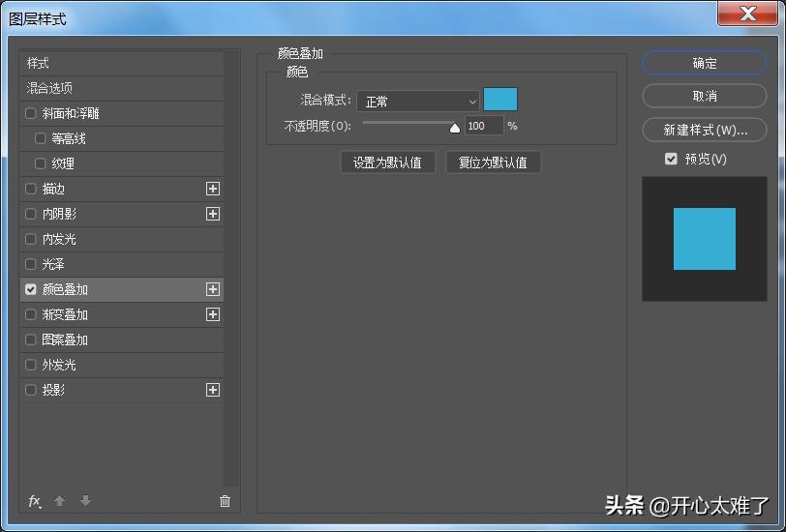
Task: Select the 光泽 style row label
Action: point(53,264)
